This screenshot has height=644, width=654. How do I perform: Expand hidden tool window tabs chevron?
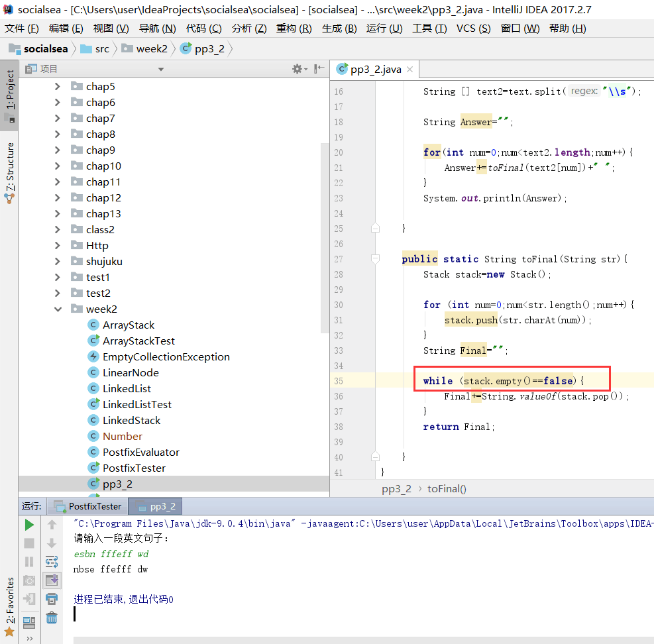(x=30, y=638)
